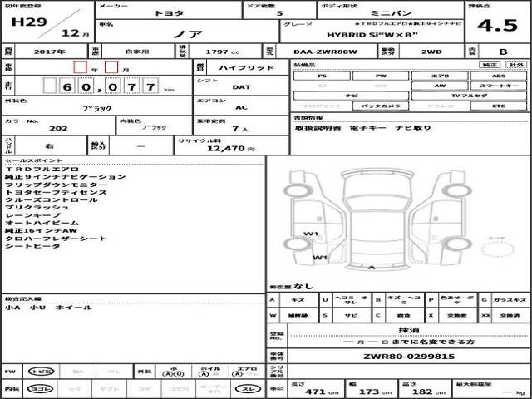532x399 pixels.
Task: Select the スマートキー box
Action: click(x=497, y=86)
